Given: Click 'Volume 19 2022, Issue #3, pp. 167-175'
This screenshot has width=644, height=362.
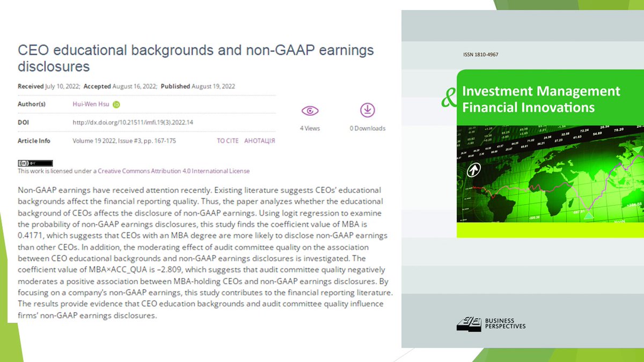Looking at the screenshot, I should pos(124,141).
